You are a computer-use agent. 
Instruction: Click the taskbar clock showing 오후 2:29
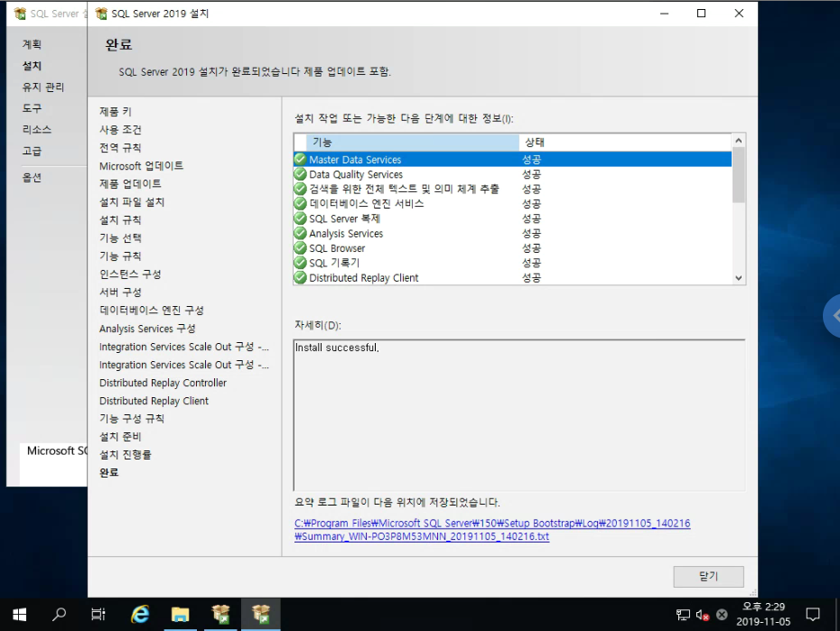click(x=763, y=614)
